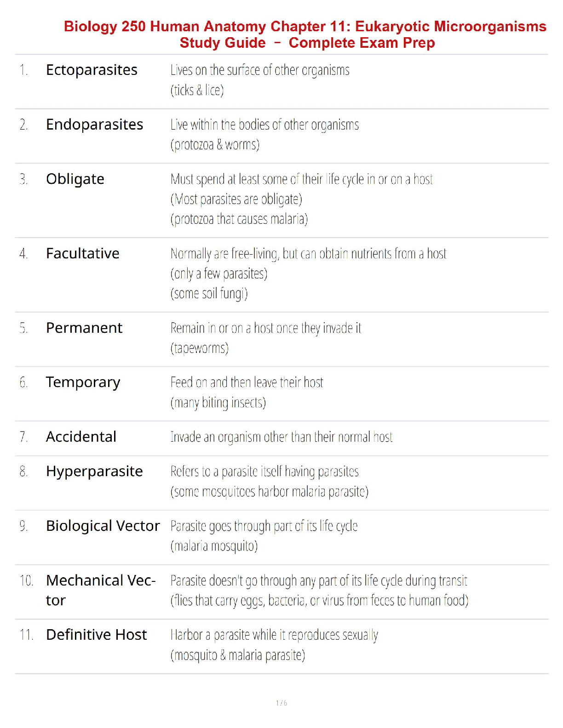Click the Hyperparasite term
This screenshot has width=563, height=728.
[94, 471]
